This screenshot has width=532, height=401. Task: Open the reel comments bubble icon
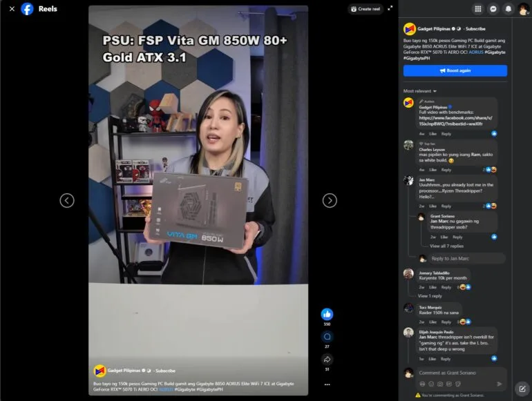coord(327,337)
